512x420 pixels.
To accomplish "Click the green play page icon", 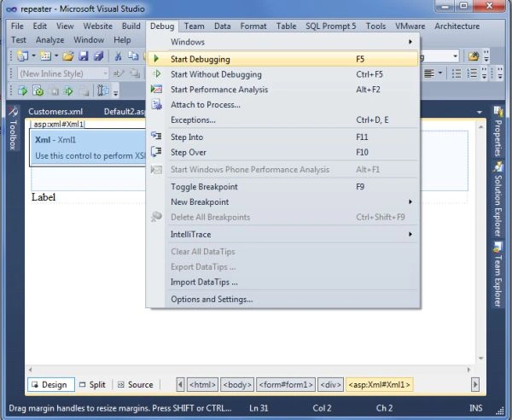I will tap(68, 90).
